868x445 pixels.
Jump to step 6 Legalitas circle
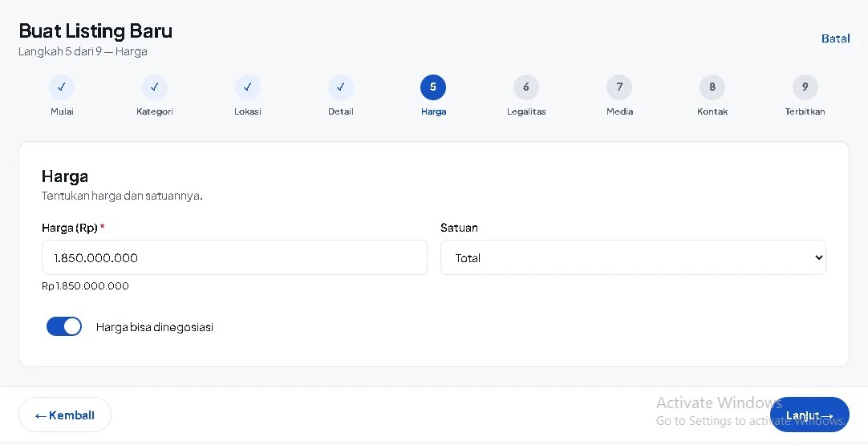pyautogui.click(x=526, y=87)
